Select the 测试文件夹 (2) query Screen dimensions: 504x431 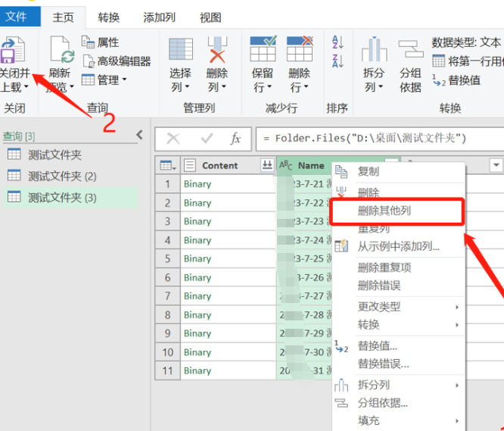pos(62,176)
